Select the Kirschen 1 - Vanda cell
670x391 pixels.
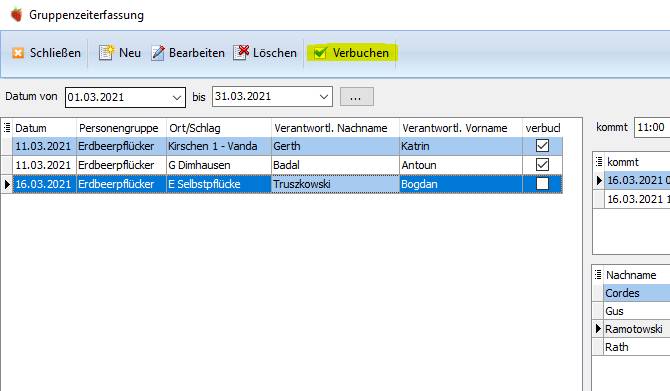click(x=219, y=146)
